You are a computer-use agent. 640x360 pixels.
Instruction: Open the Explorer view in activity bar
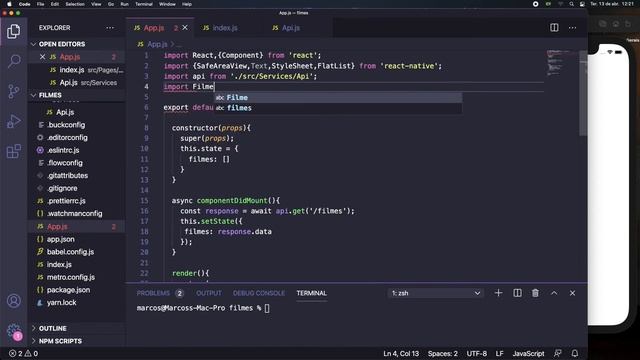pos(13,31)
